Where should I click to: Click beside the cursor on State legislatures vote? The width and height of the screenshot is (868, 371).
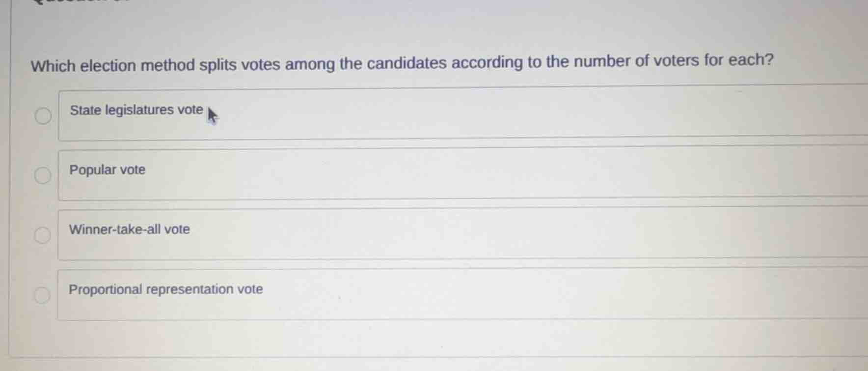coord(136,110)
